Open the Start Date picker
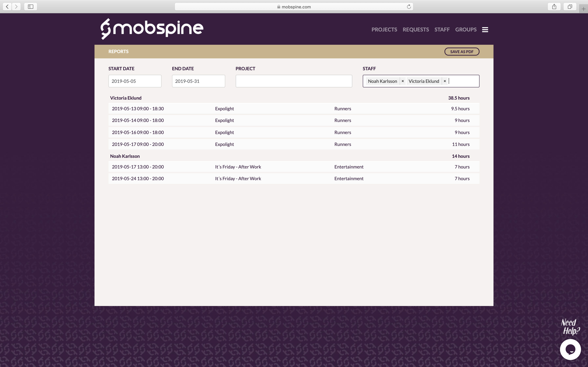 pos(135,81)
